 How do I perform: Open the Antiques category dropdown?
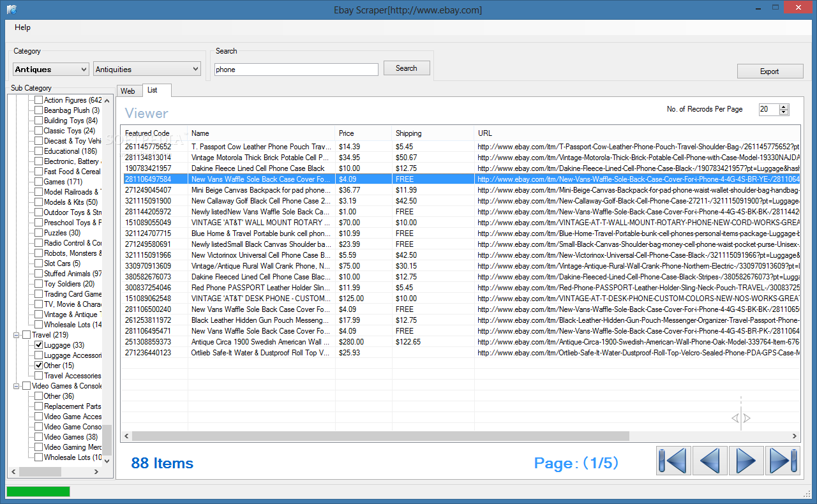click(50, 69)
